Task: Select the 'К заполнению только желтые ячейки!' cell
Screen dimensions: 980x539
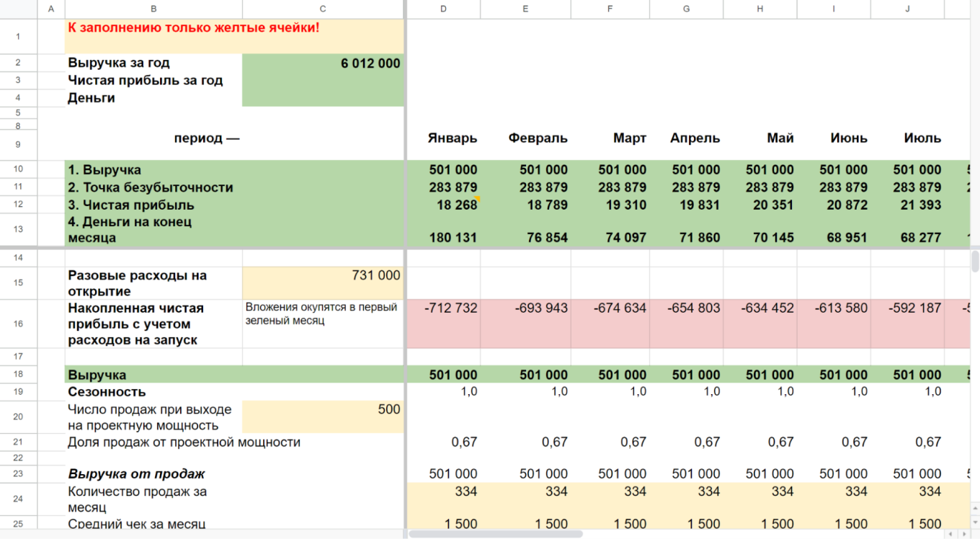Action: tap(234, 36)
